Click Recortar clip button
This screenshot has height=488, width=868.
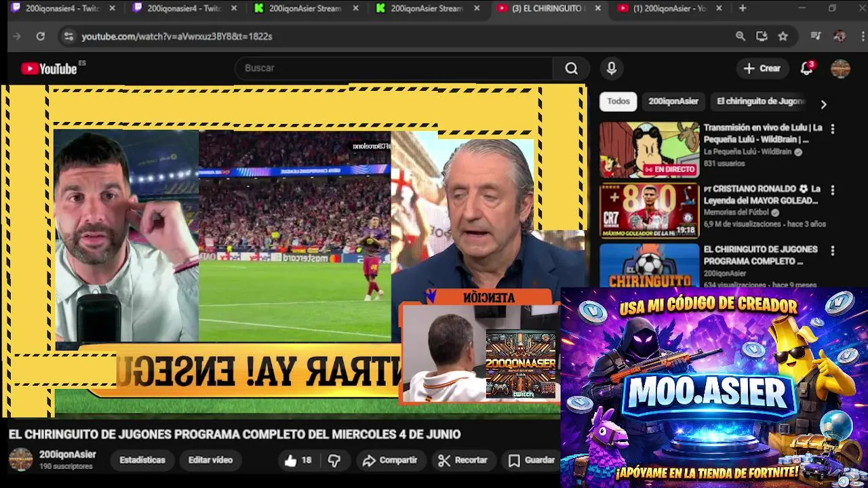[462, 460]
